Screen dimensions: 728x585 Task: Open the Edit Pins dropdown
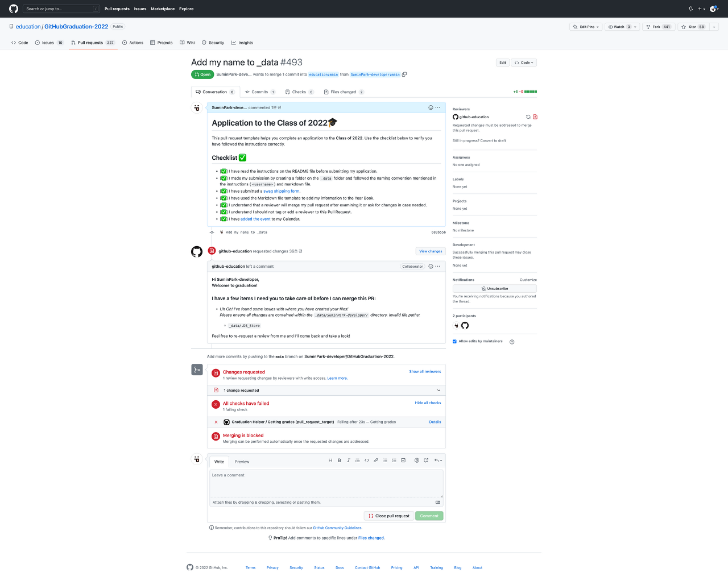[x=586, y=27]
